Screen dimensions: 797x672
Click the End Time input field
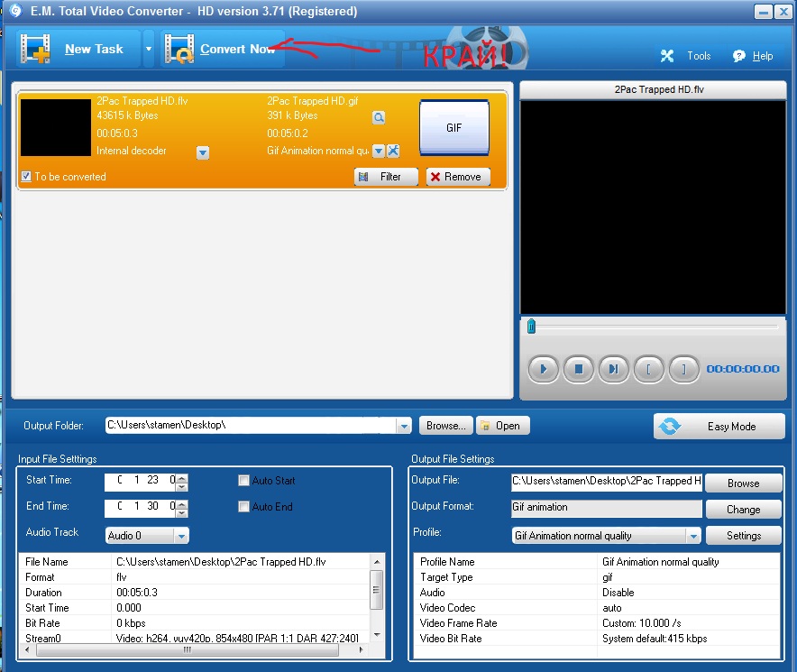tap(141, 508)
